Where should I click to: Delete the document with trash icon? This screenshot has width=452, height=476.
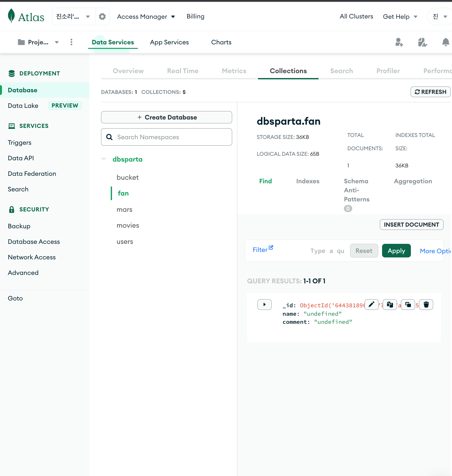click(x=426, y=304)
